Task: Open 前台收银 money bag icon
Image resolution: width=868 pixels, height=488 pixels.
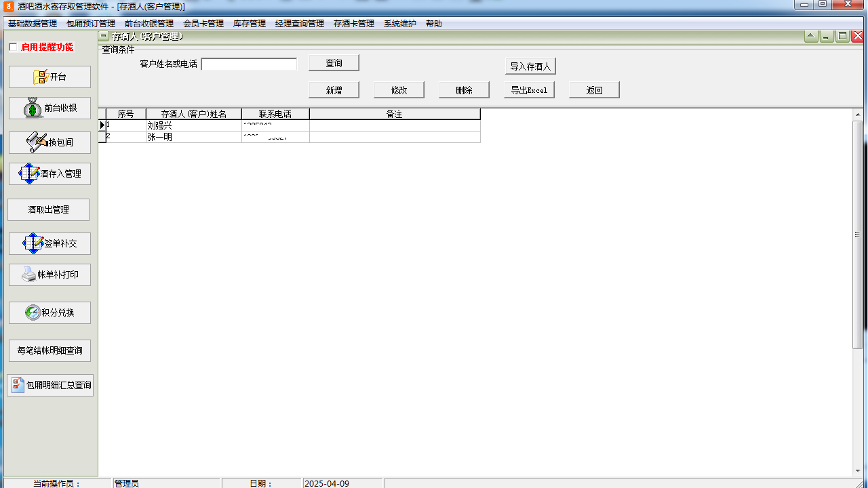Action: (x=34, y=108)
